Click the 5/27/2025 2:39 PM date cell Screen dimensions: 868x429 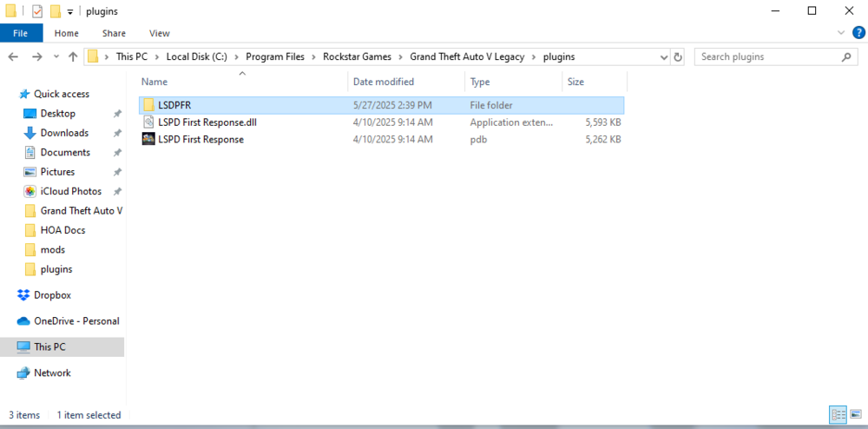[x=392, y=105]
